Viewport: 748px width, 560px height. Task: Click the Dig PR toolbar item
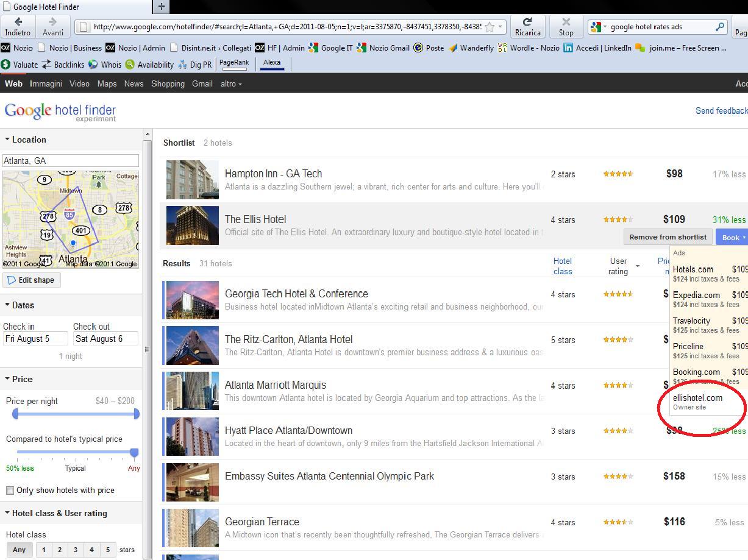click(x=194, y=64)
